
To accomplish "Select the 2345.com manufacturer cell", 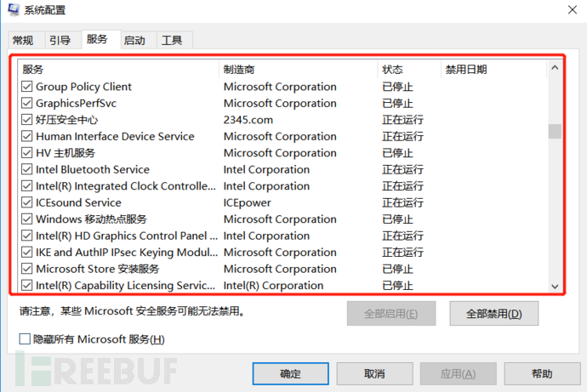I will point(248,120).
